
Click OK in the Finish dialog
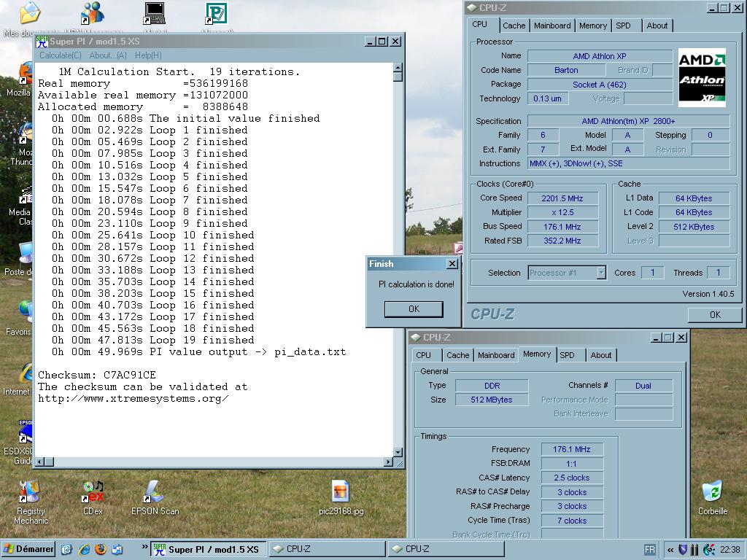414,309
